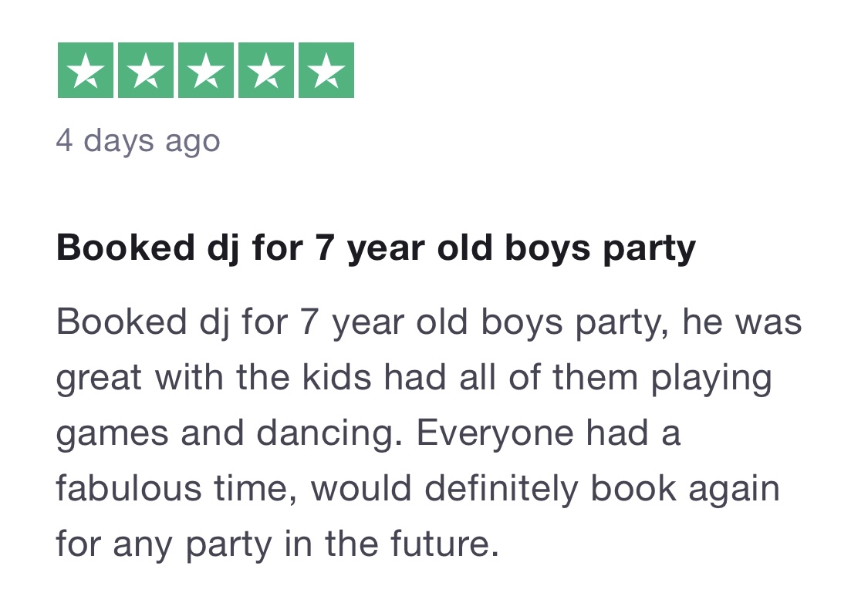The width and height of the screenshot is (868, 603).
Task: Click the second green rating star
Action: click(146, 70)
